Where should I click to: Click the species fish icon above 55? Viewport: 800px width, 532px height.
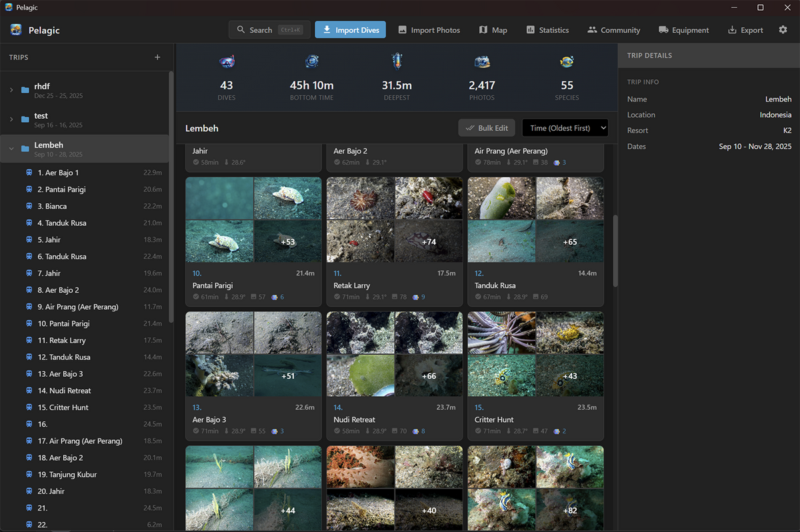tap(567, 62)
